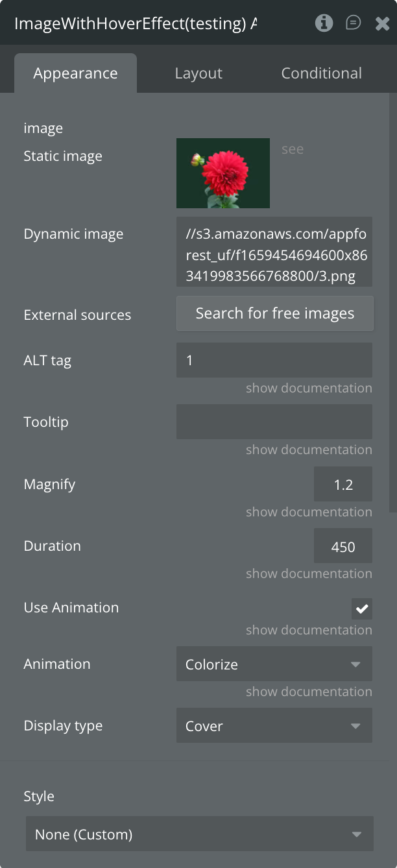Click the 'see' link beside image
Image resolution: width=397 pixels, height=868 pixels.
[x=293, y=149]
